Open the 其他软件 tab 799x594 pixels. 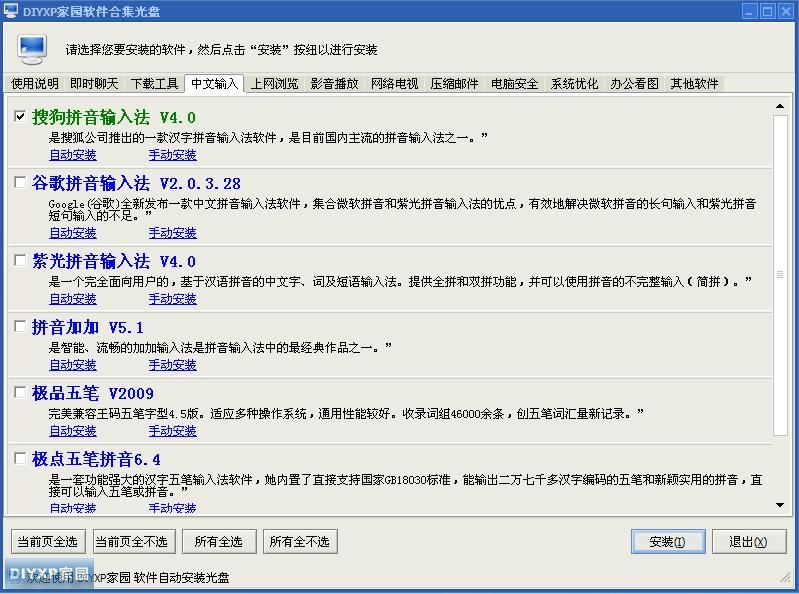point(694,84)
